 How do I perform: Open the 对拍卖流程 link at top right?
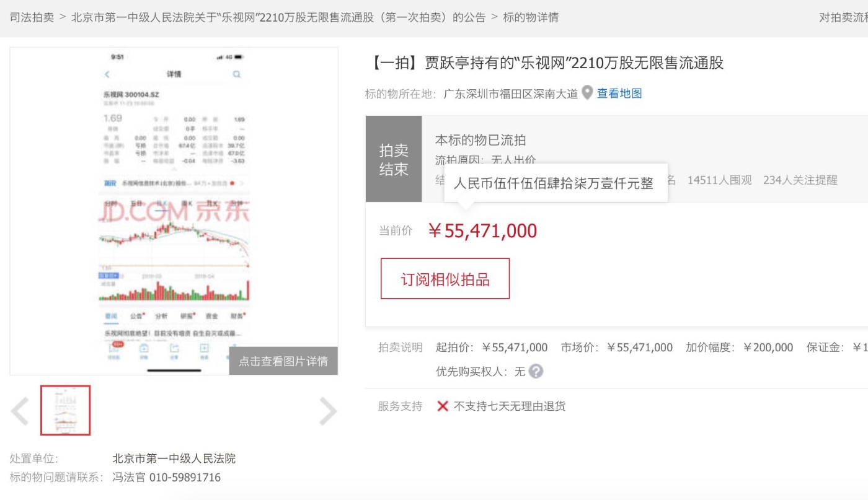pos(843,17)
